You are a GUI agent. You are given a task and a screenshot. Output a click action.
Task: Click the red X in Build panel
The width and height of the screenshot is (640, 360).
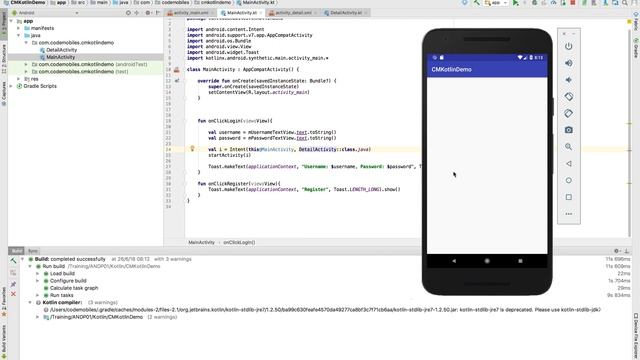coord(13,294)
